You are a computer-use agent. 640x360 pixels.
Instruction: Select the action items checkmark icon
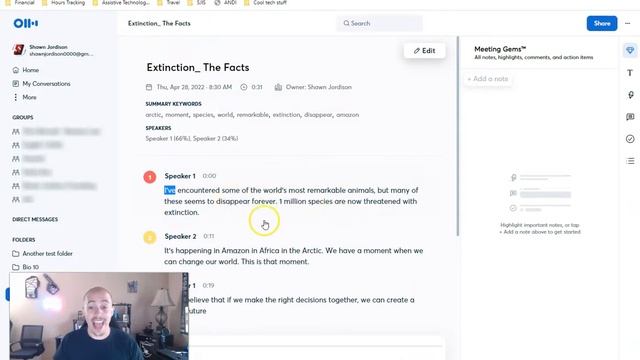pyautogui.click(x=630, y=139)
